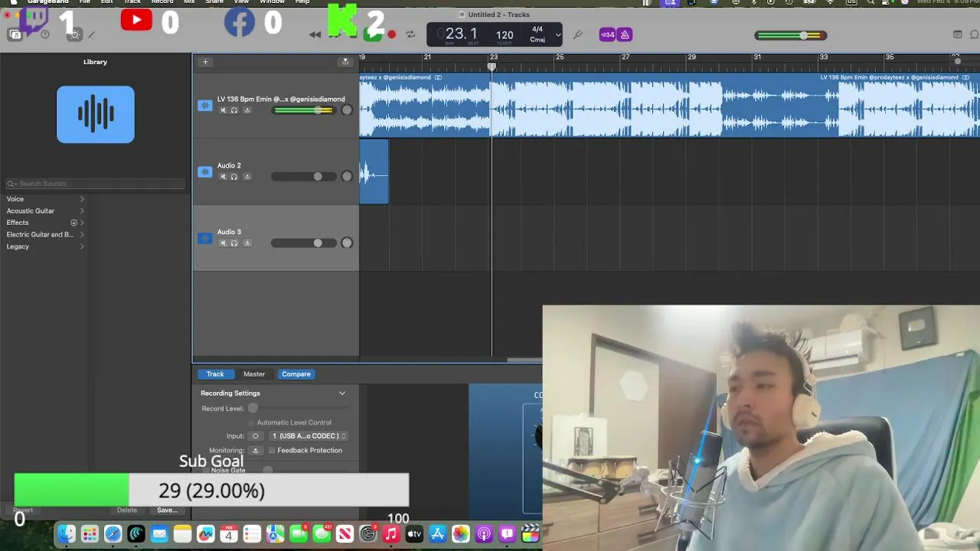The width and height of the screenshot is (980, 551).
Task: Click the Save... button in Library
Action: pyautogui.click(x=167, y=510)
